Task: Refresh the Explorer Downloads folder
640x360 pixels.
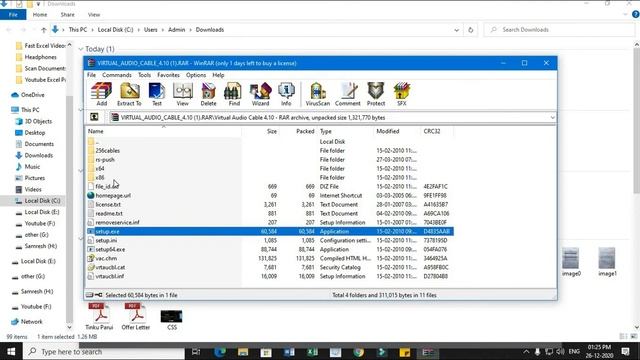Action: 471,30
